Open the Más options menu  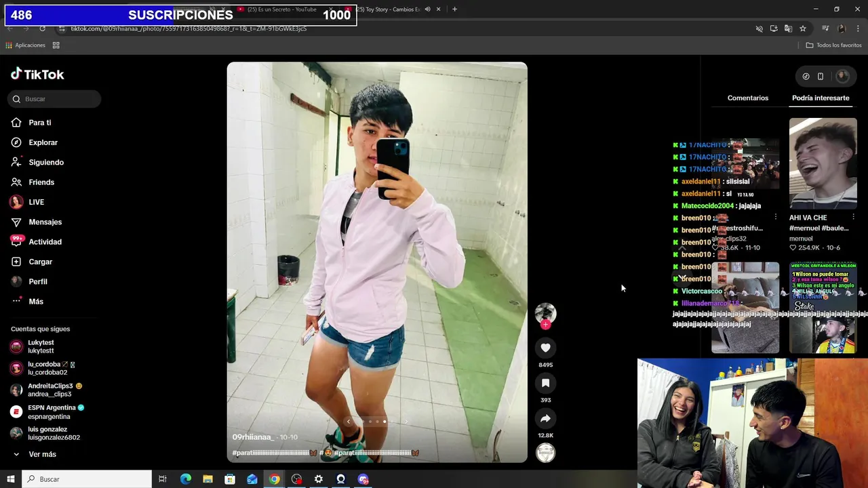tap(27, 302)
